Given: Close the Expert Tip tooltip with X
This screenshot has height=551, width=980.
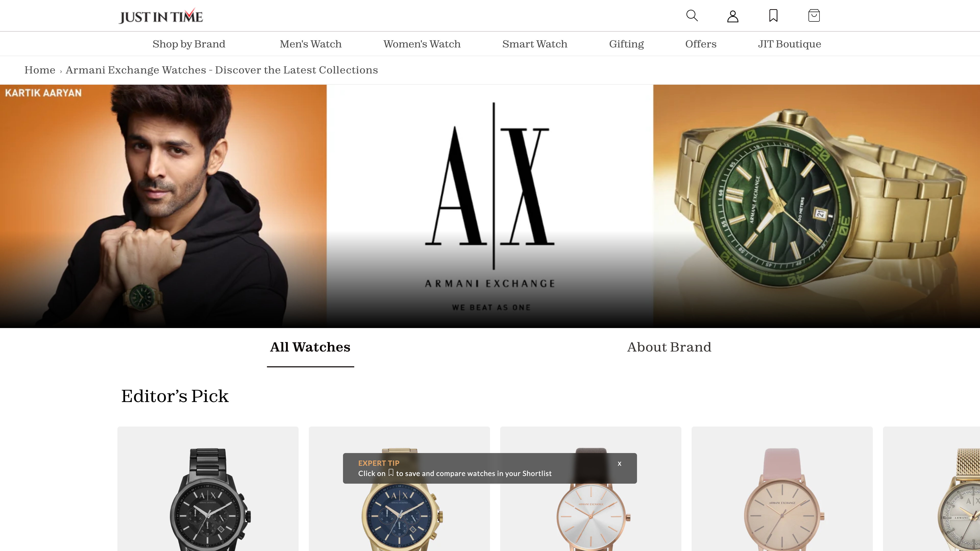Looking at the screenshot, I should [x=619, y=464].
